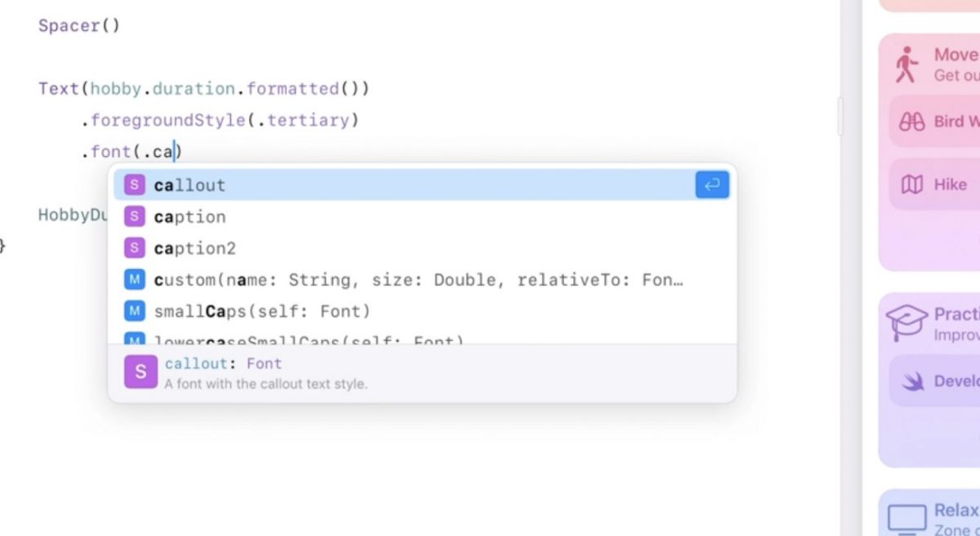Place cursor in the .foregroundStyle(.tertiary) line

tap(220, 120)
